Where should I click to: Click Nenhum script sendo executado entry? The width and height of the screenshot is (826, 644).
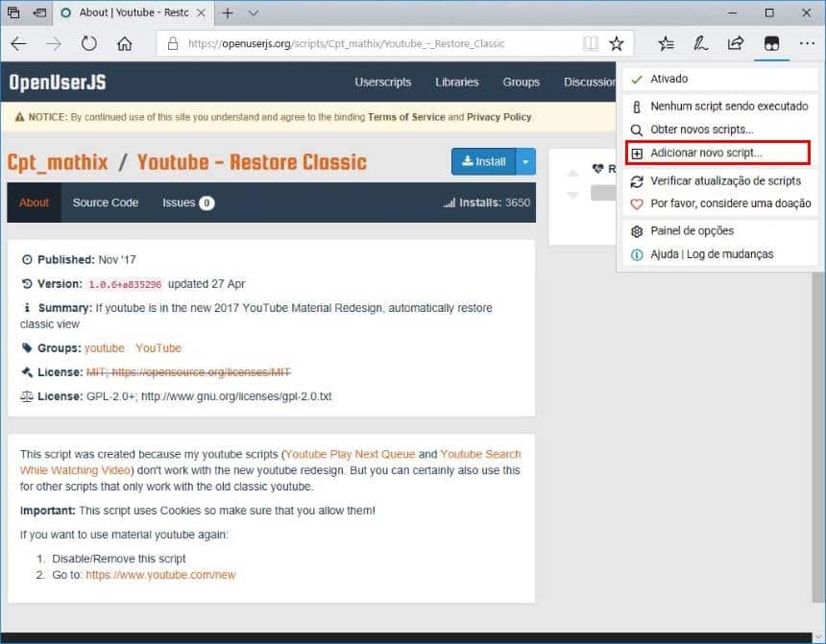pyautogui.click(x=719, y=107)
